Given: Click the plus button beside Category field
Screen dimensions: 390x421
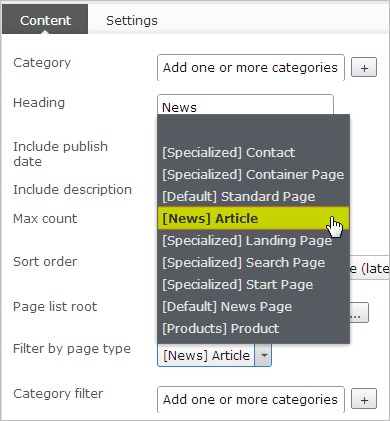Looking at the screenshot, I should coord(364,68).
